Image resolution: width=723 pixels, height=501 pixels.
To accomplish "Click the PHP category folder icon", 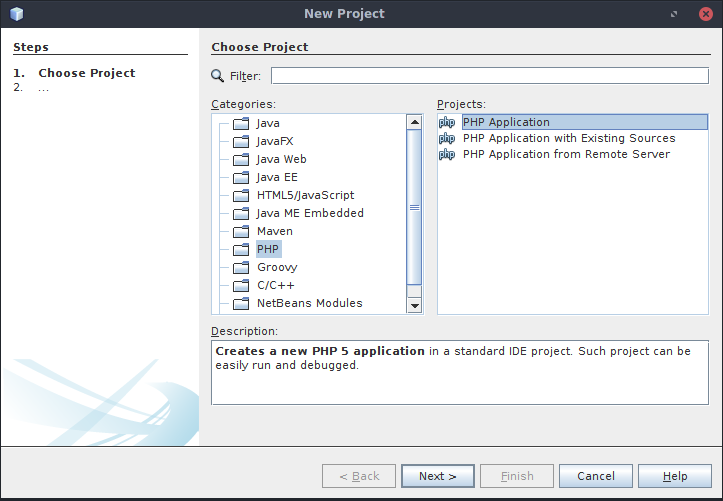I will pyautogui.click(x=241, y=249).
